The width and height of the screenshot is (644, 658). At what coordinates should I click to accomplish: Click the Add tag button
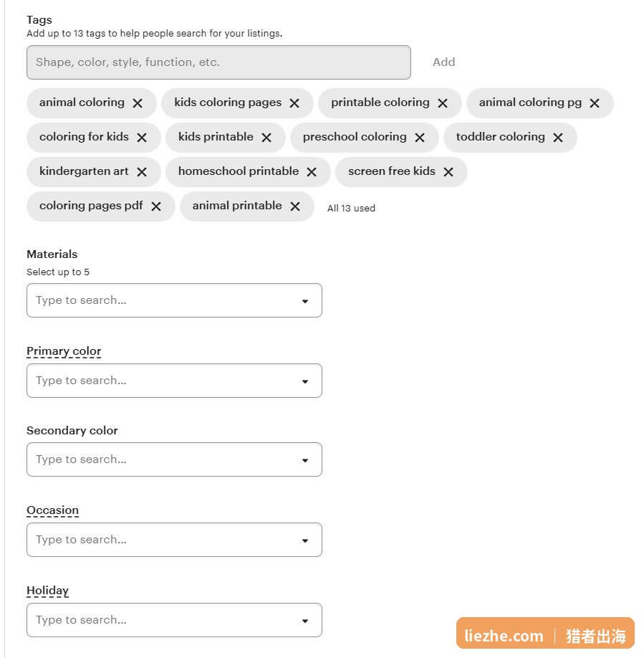tap(443, 62)
